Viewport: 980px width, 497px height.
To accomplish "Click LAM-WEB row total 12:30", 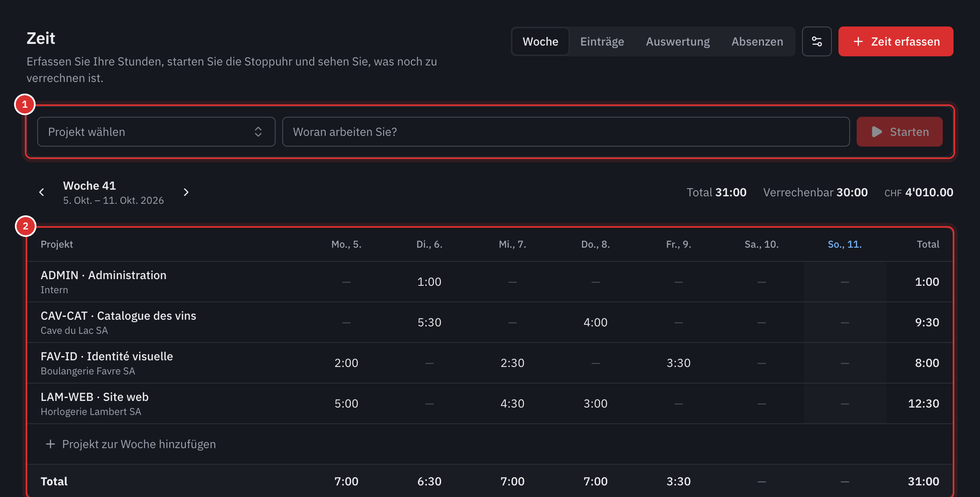I will [923, 403].
